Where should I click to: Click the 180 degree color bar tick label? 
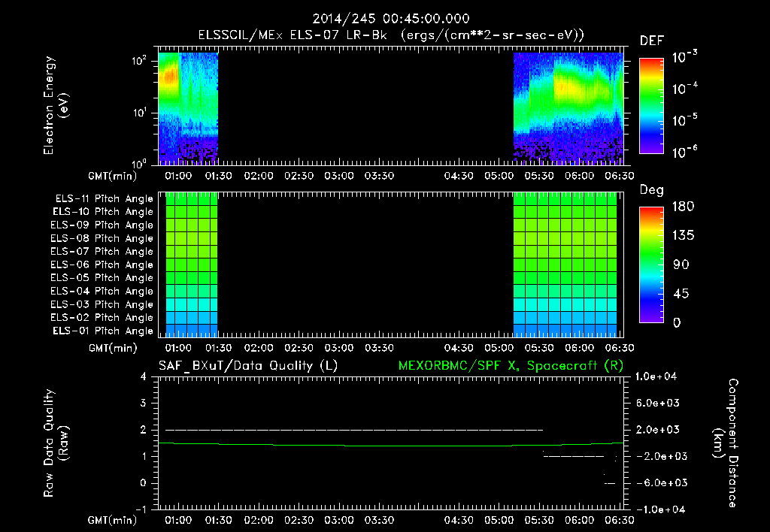point(683,207)
